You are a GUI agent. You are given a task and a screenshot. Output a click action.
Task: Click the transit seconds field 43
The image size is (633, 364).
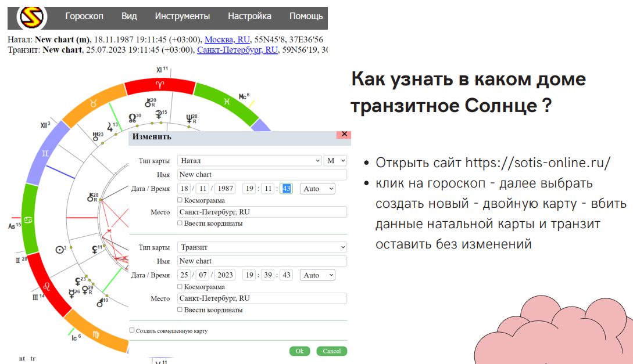(286, 275)
